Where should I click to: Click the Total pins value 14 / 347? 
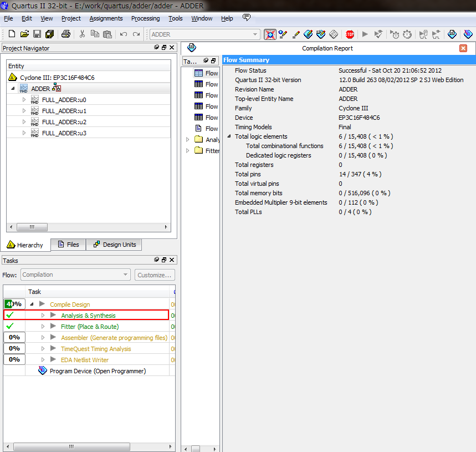[360, 174]
